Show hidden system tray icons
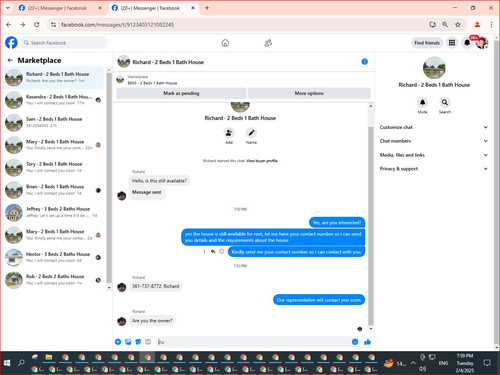The height and width of the screenshot is (375, 500). click(x=413, y=363)
